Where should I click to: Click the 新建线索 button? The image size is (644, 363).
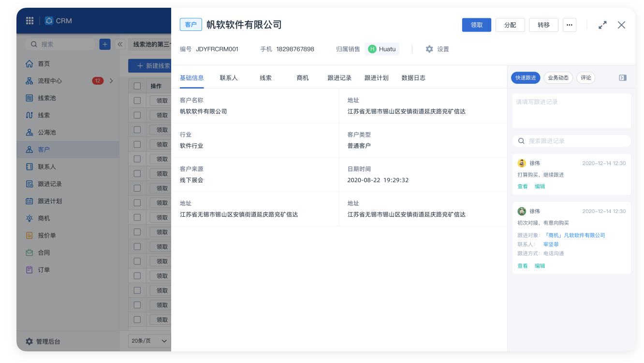point(150,66)
